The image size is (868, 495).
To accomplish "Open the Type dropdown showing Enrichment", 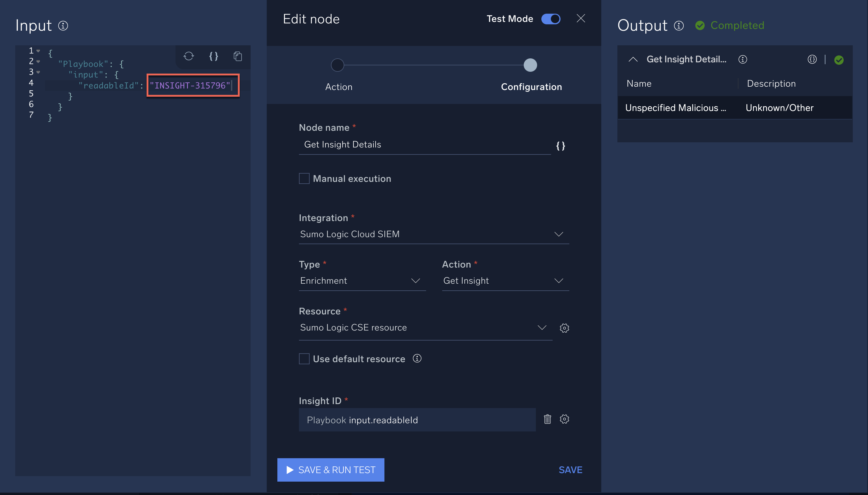I will point(416,281).
